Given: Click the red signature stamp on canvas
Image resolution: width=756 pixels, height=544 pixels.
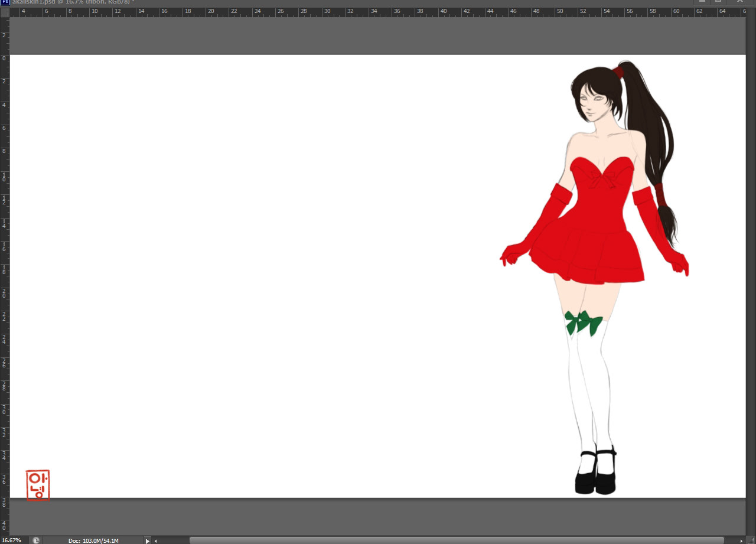Looking at the screenshot, I should point(38,485).
